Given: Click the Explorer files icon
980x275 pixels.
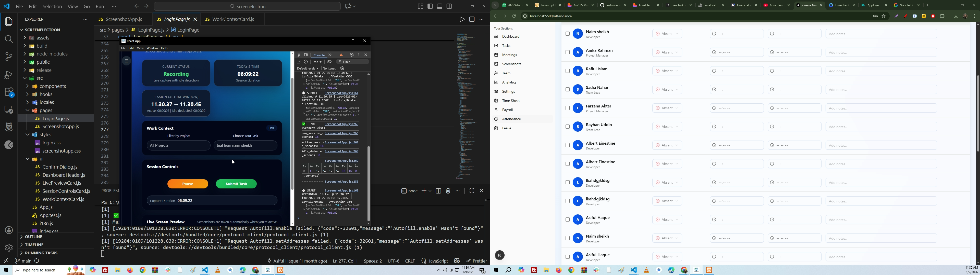Looking at the screenshot, I should tap(8, 22).
